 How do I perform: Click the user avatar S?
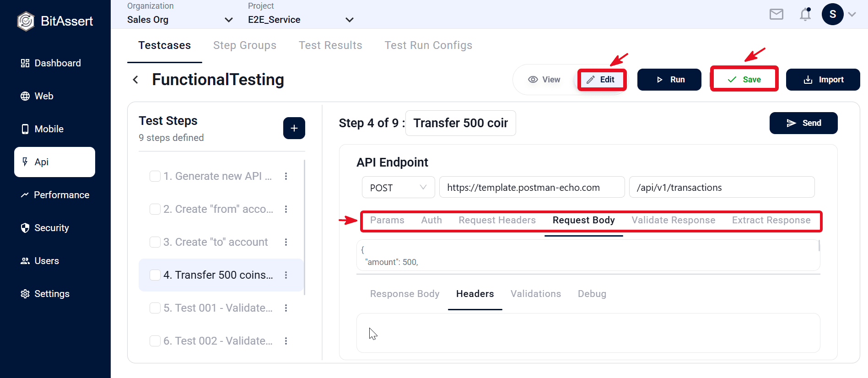pyautogui.click(x=833, y=14)
